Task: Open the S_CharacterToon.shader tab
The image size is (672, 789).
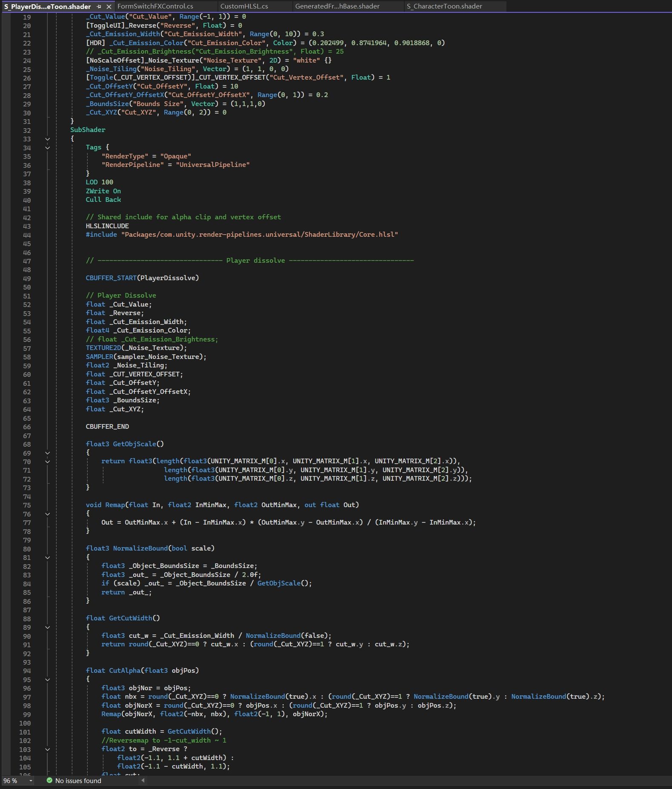Action: [444, 6]
